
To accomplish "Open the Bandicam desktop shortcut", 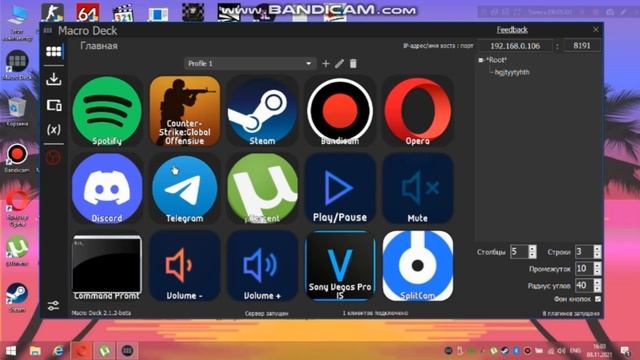I will pyautogui.click(x=17, y=158).
